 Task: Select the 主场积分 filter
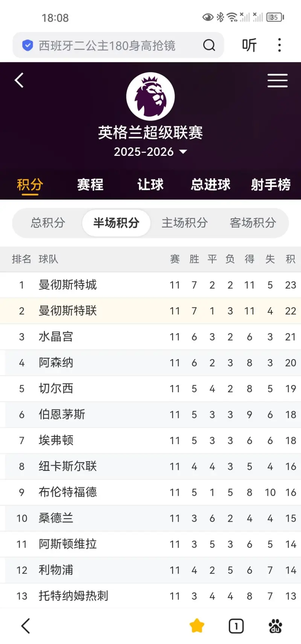[x=184, y=223]
